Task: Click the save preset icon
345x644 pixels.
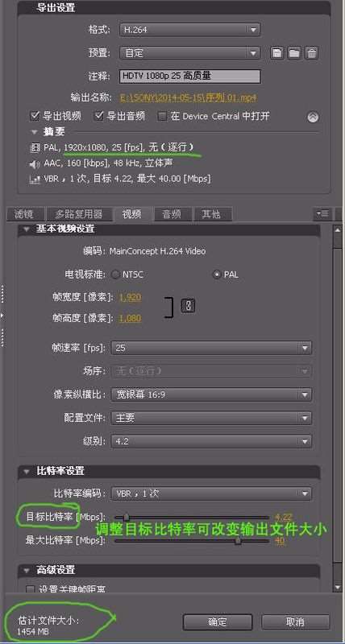Action: pyautogui.click(x=276, y=53)
